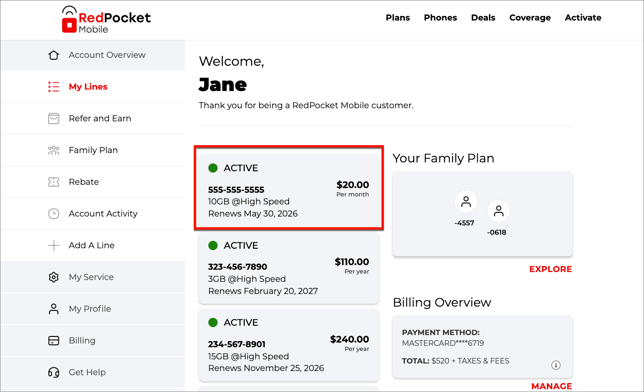Click the MANAGE billing link
Viewport: 644px width, 392px height.
(x=552, y=386)
